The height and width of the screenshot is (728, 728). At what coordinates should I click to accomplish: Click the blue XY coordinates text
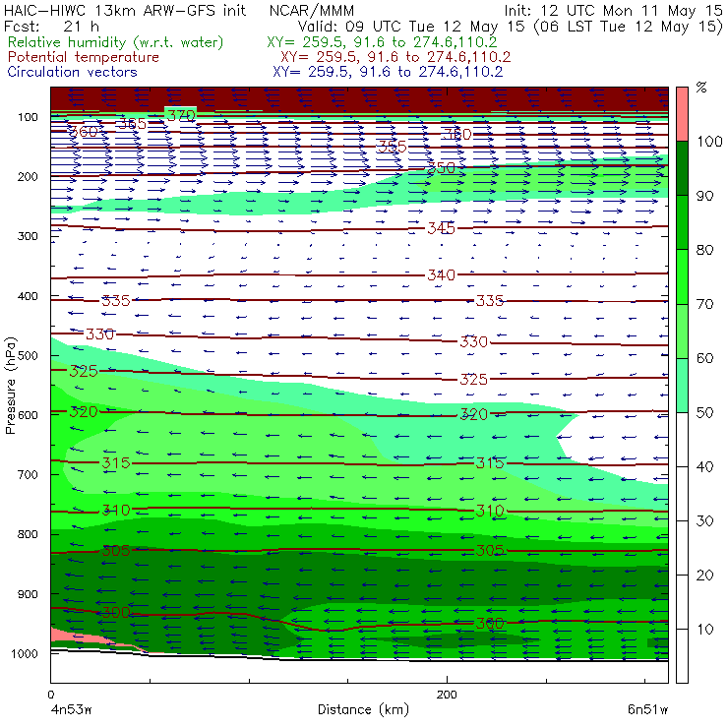[388, 72]
